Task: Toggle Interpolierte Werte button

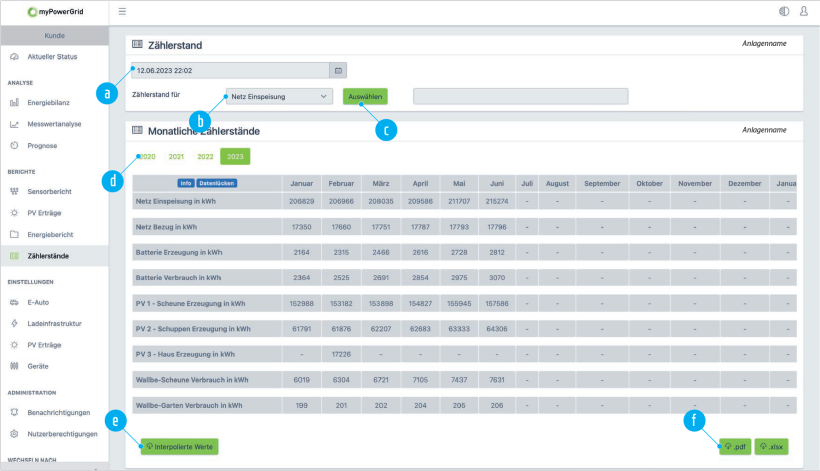Action: tap(179, 446)
